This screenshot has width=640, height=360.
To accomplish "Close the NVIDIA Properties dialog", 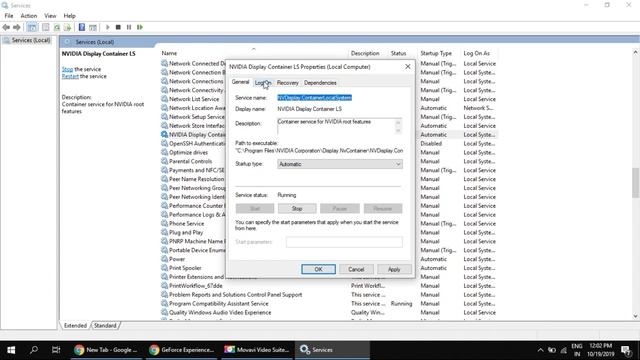I will [407, 67].
